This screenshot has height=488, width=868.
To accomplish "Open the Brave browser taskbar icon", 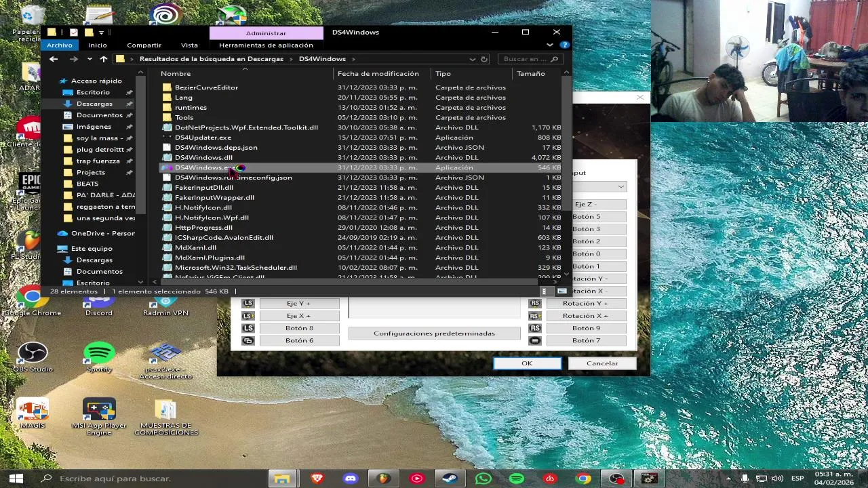I will 317,479.
